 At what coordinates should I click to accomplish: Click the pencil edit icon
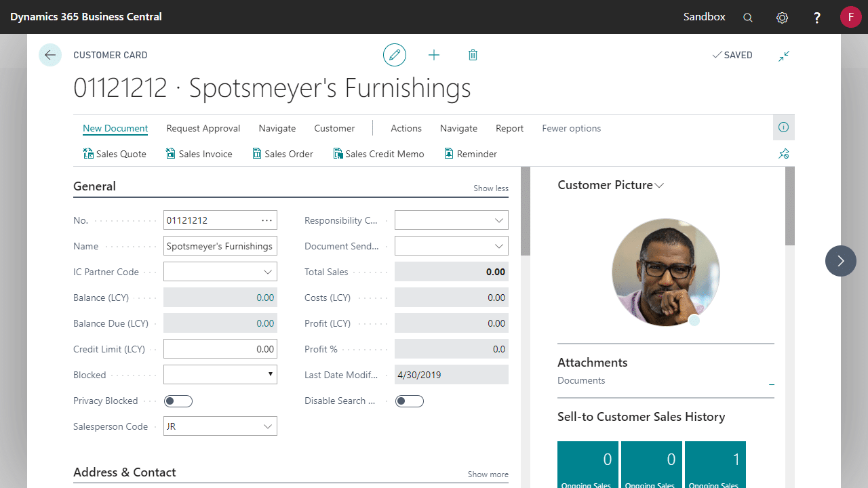click(x=395, y=55)
